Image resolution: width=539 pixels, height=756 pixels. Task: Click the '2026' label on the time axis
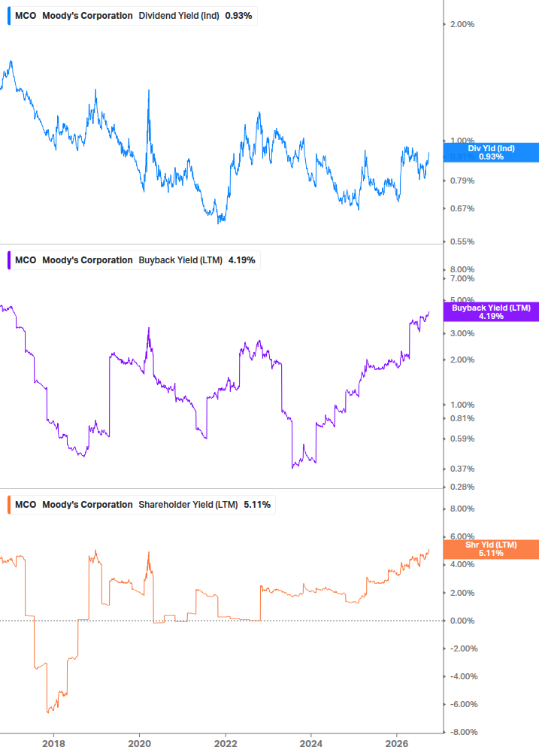pyautogui.click(x=397, y=743)
